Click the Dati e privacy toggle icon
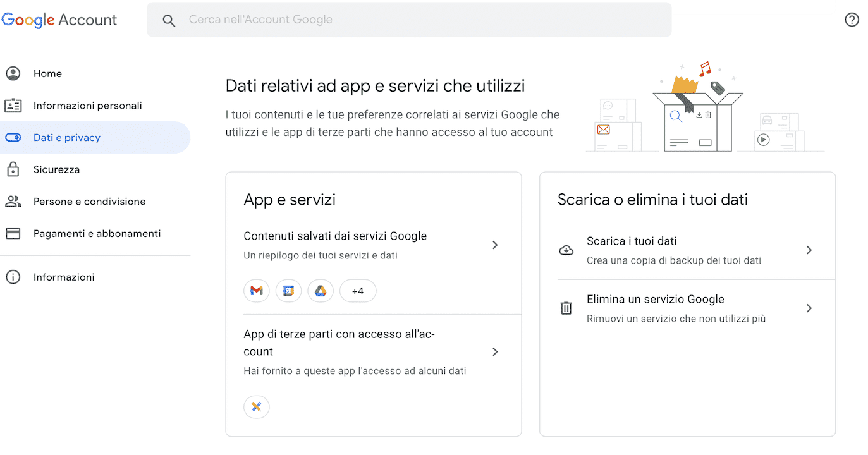The width and height of the screenshot is (868, 455). (13, 137)
